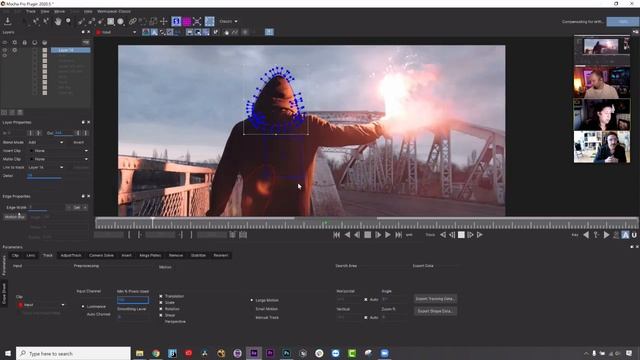Select the Large Motion radio option
The width and height of the screenshot is (640, 360).
click(252, 300)
